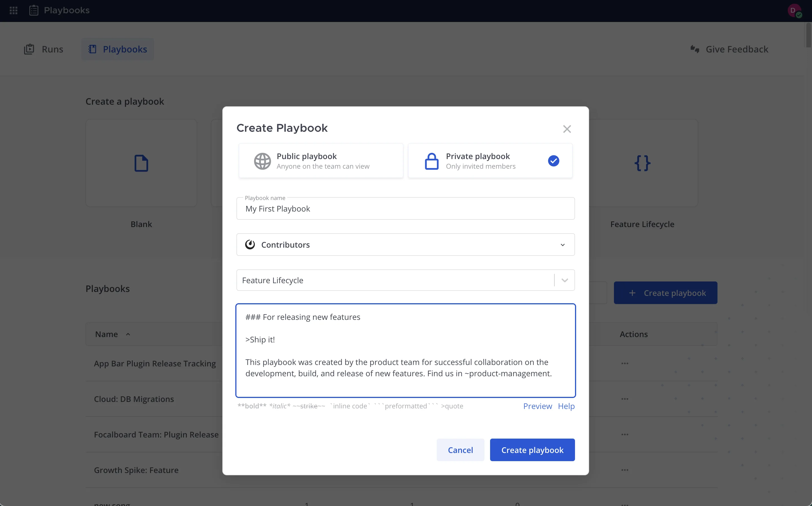Click the page vertical scrollbar
This screenshot has width=812, height=506.
pos(808,35)
